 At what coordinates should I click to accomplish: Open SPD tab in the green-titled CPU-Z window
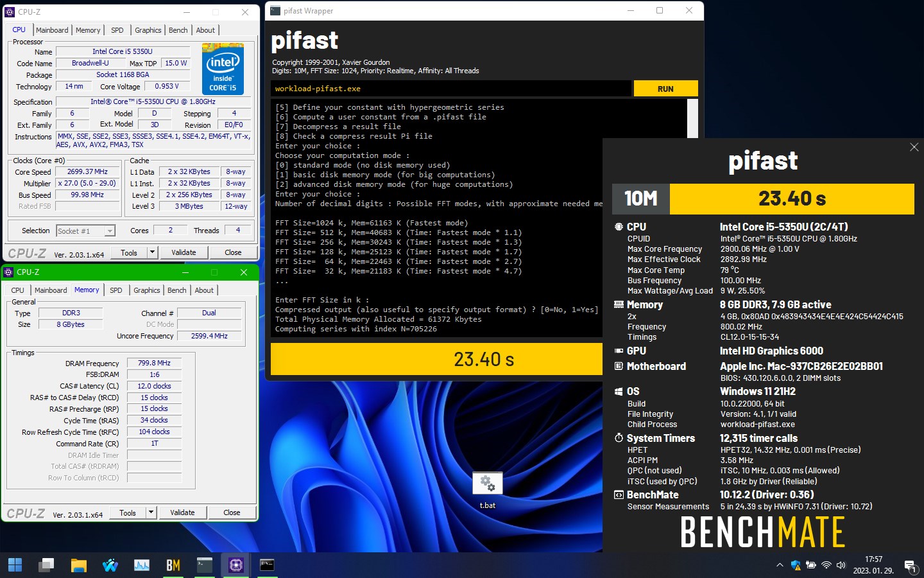pyautogui.click(x=116, y=290)
